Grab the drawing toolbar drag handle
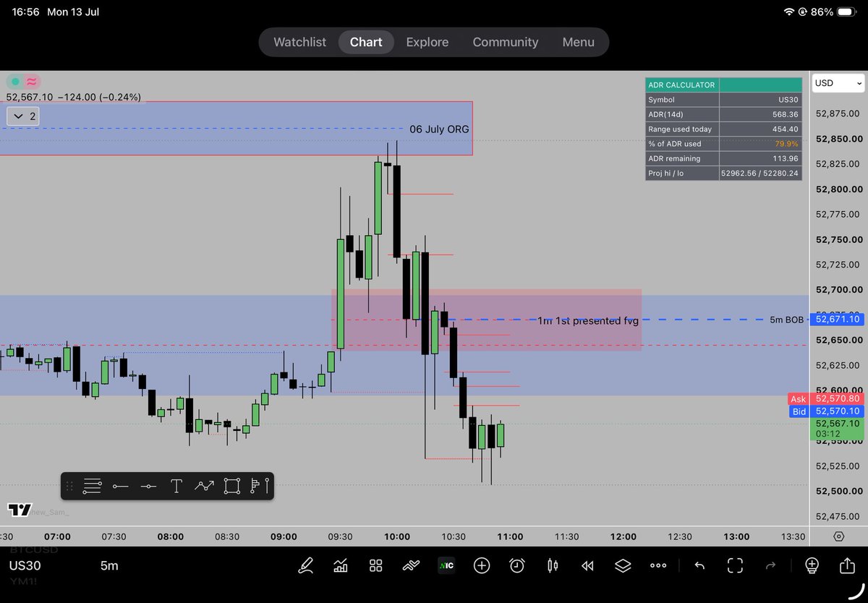The width and height of the screenshot is (868, 603). [70, 487]
